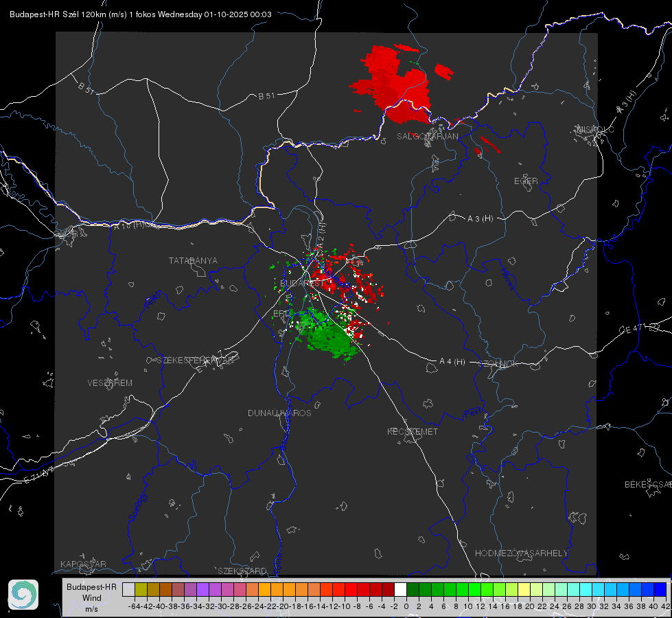The width and height of the screenshot is (672, 618).
Task: Click the large red echo north of Salgótarján
Action: [397, 84]
